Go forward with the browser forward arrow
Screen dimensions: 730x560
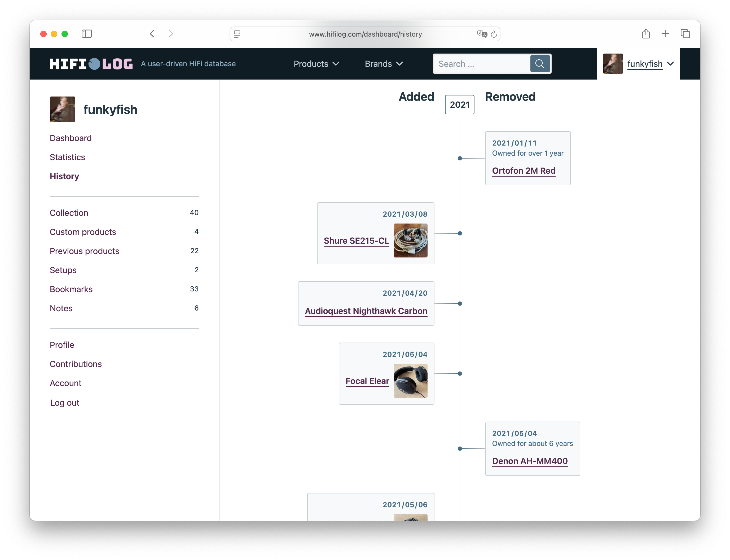pos(171,34)
